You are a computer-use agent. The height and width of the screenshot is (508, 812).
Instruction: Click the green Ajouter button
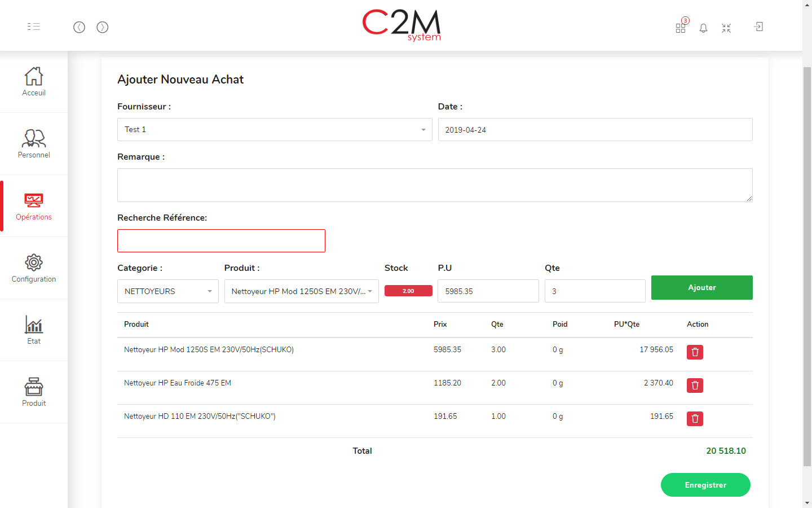[701, 287]
